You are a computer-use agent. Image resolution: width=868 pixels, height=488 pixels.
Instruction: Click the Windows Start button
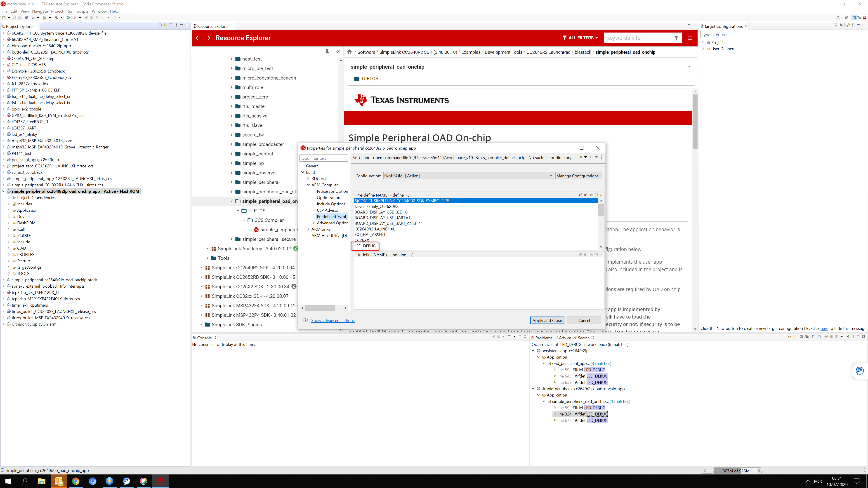coord(8,481)
